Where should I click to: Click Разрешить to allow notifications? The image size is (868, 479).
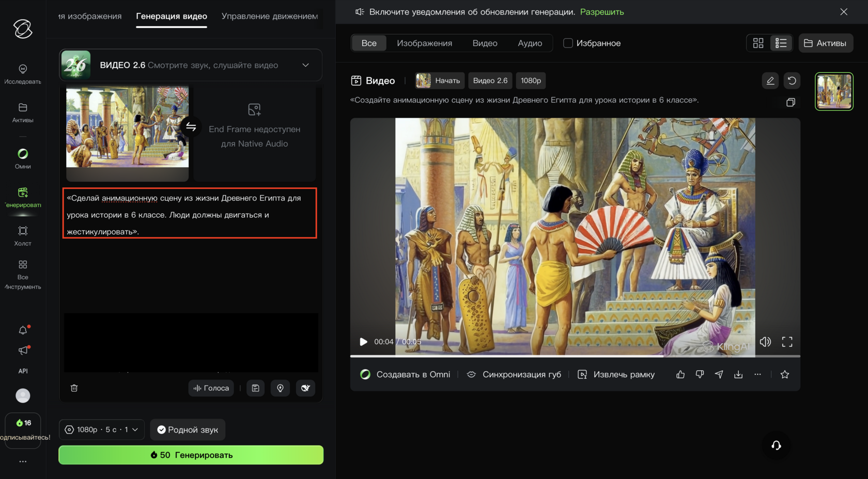[602, 12]
